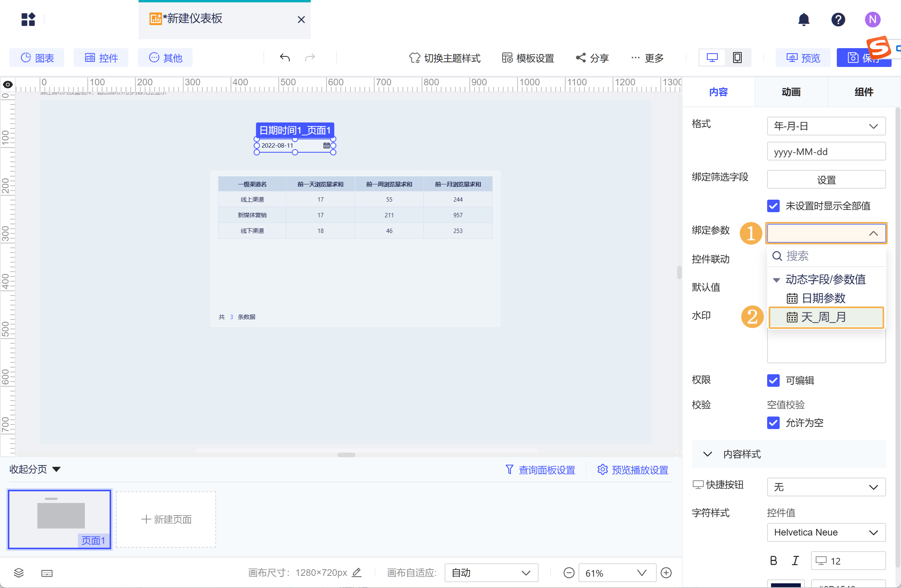The height and width of the screenshot is (588, 901).
Task: Click the zoom out minus icon
Action: pos(569,573)
